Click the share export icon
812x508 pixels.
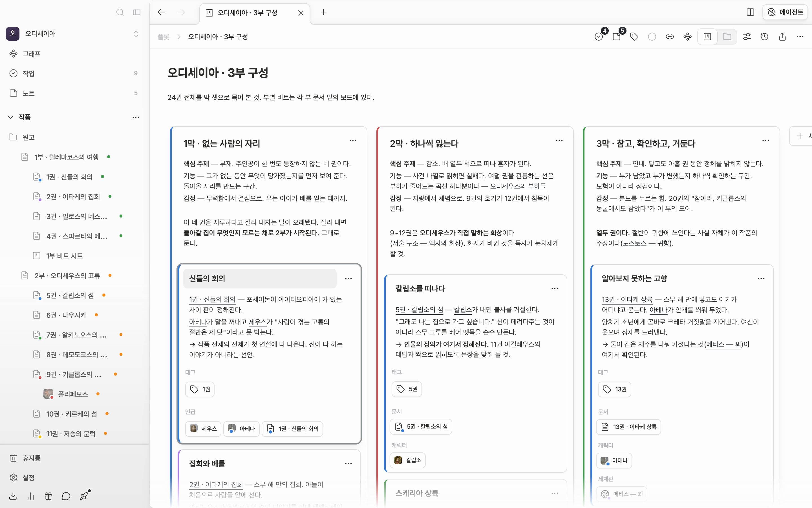pyautogui.click(x=782, y=37)
